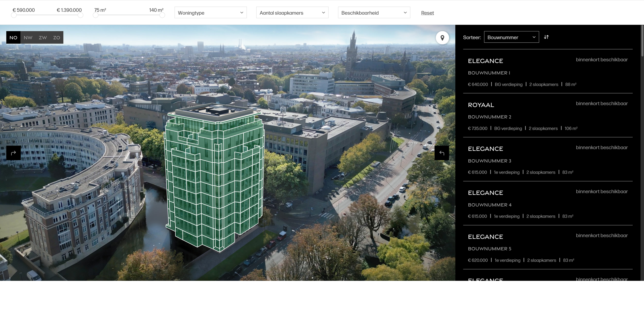644x319 pixels.
Task: Reverse the sort order with the arrows icon
Action: (546, 37)
